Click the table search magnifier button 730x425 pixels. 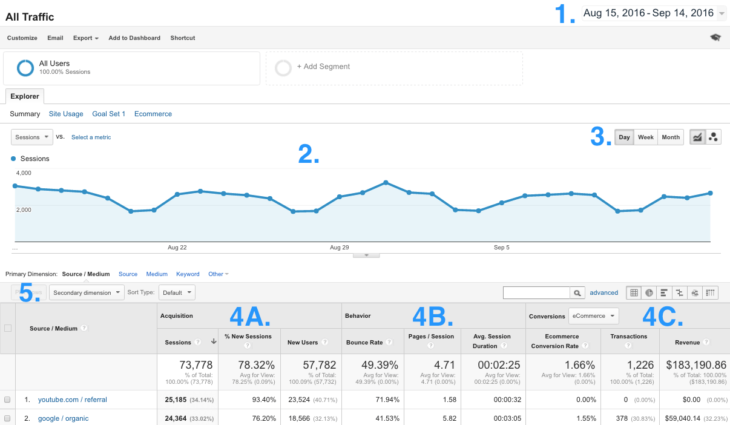point(577,293)
